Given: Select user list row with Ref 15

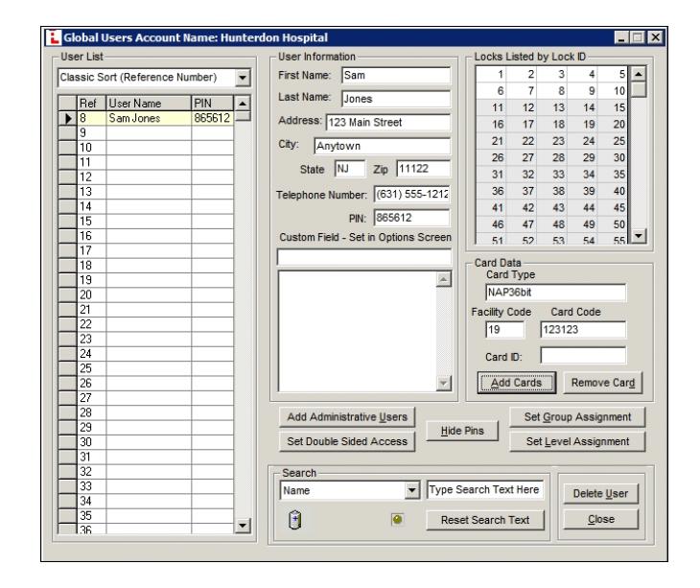Looking at the screenshot, I should [146, 222].
